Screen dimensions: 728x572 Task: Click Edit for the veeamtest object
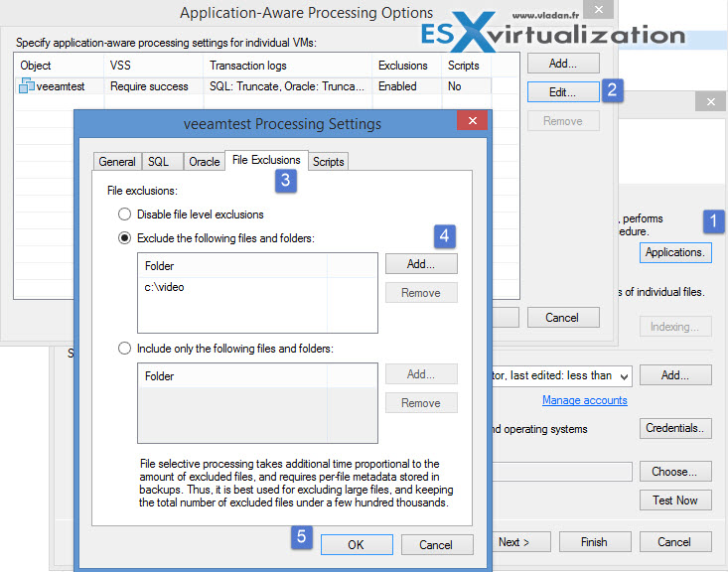563,92
